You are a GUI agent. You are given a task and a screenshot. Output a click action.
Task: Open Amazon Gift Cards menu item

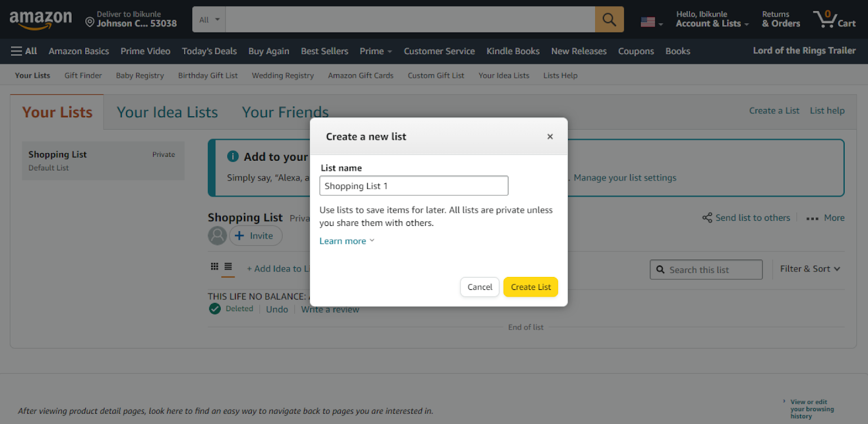click(x=361, y=75)
